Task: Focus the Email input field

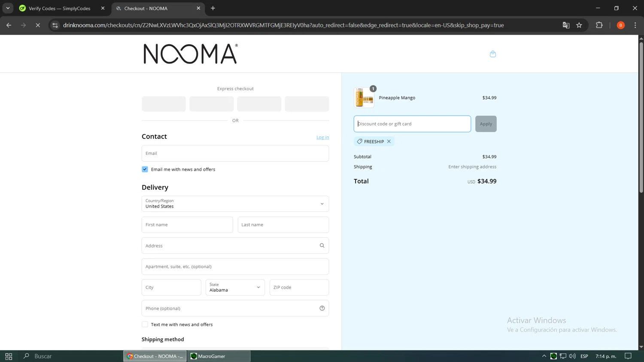Action: (235, 153)
